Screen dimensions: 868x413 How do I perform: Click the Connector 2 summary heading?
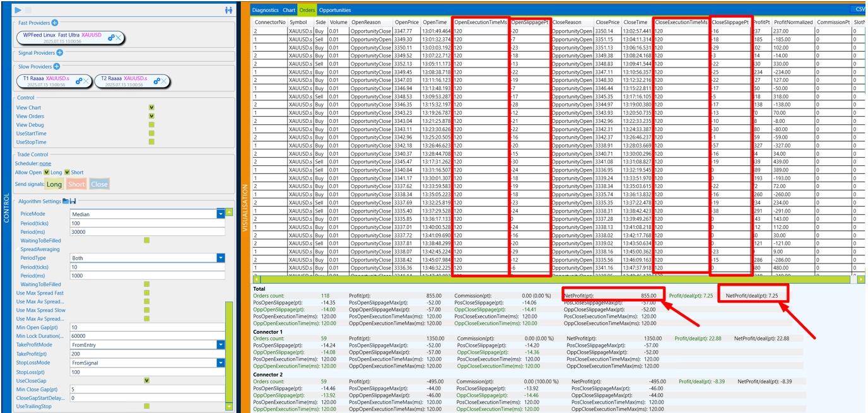coord(268,375)
